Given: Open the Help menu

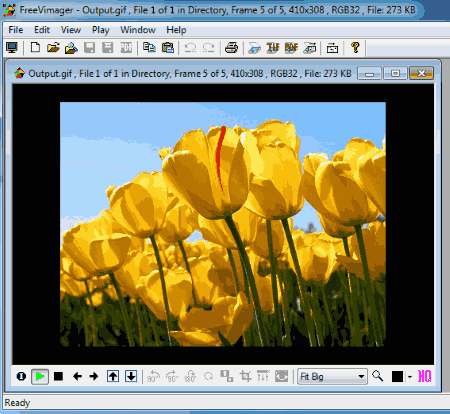Looking at the screenshot, I should click(x=176, y=30).
